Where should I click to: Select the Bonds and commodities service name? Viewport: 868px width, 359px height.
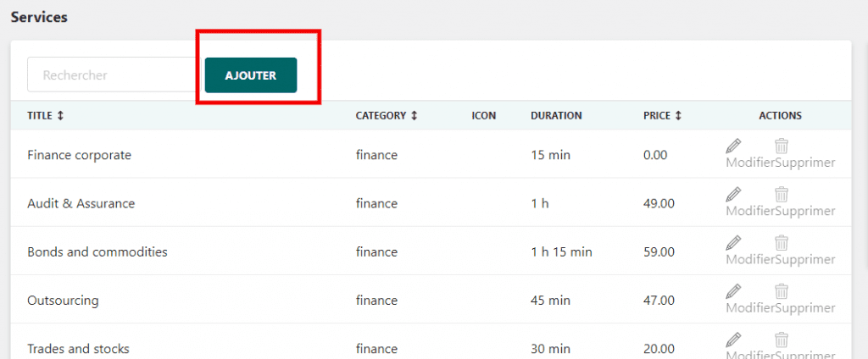coord(97,251)
